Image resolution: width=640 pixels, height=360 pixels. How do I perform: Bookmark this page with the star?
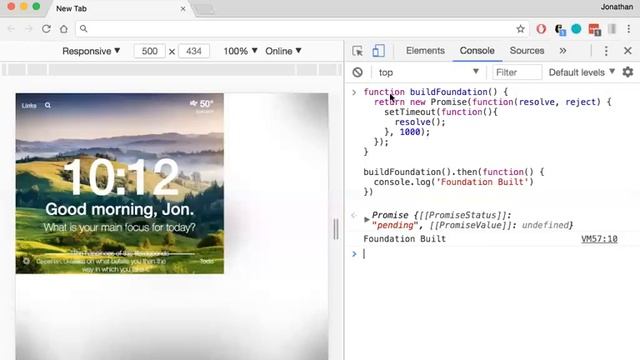(520, 29)
